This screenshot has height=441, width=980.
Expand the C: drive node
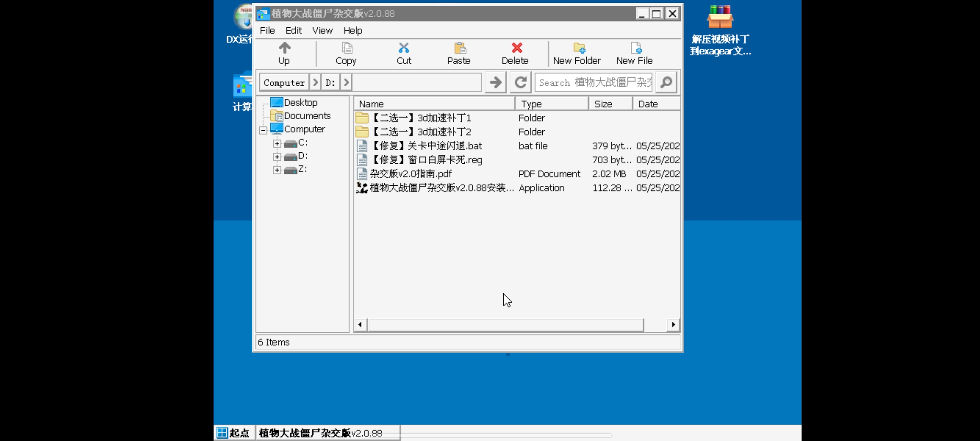(277, 143)
